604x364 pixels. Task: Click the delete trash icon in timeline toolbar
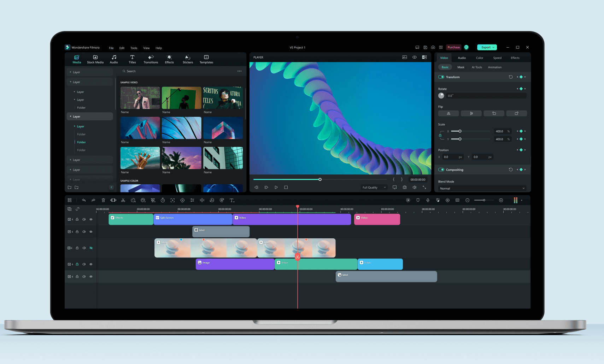(x=103, y=200)
